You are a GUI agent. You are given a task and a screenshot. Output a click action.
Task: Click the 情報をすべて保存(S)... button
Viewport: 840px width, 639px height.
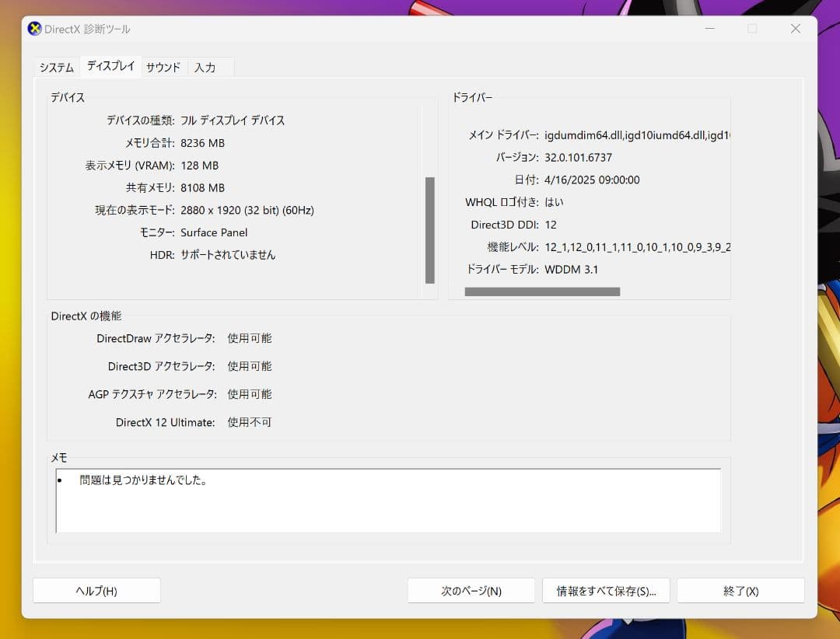[607, 590]
